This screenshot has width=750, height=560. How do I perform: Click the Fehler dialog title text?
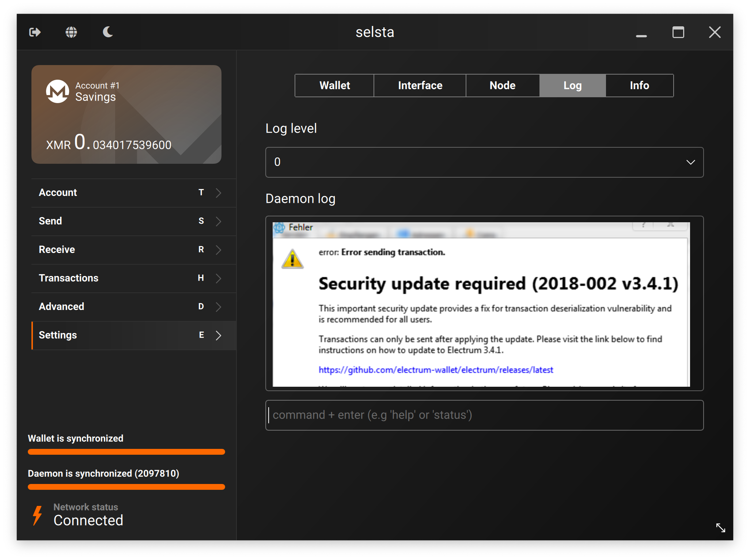pyautogui.click(x=300, y=227)
